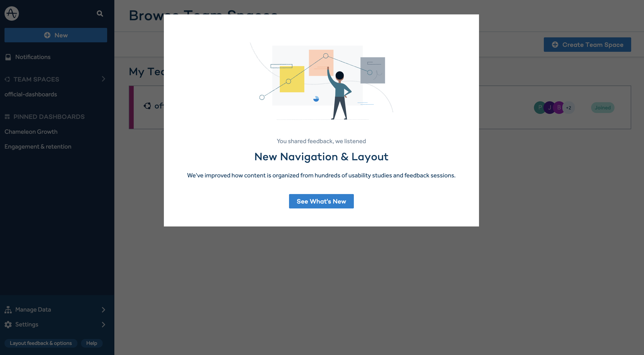Select the Chameleon Growth dashboard
Screen dimensions: 644x355
31,131
